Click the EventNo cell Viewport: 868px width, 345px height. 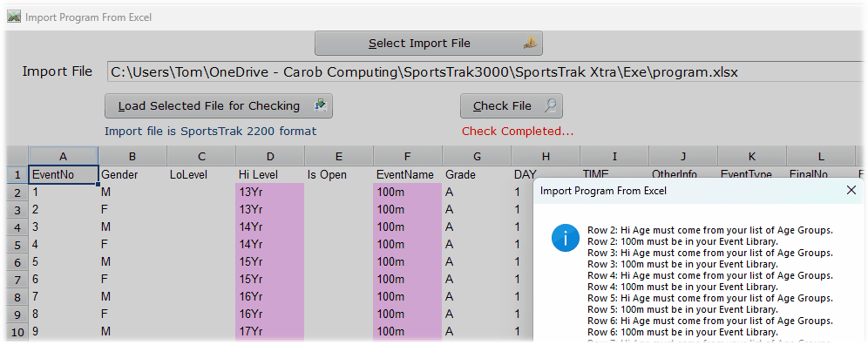tap(64, 175)
